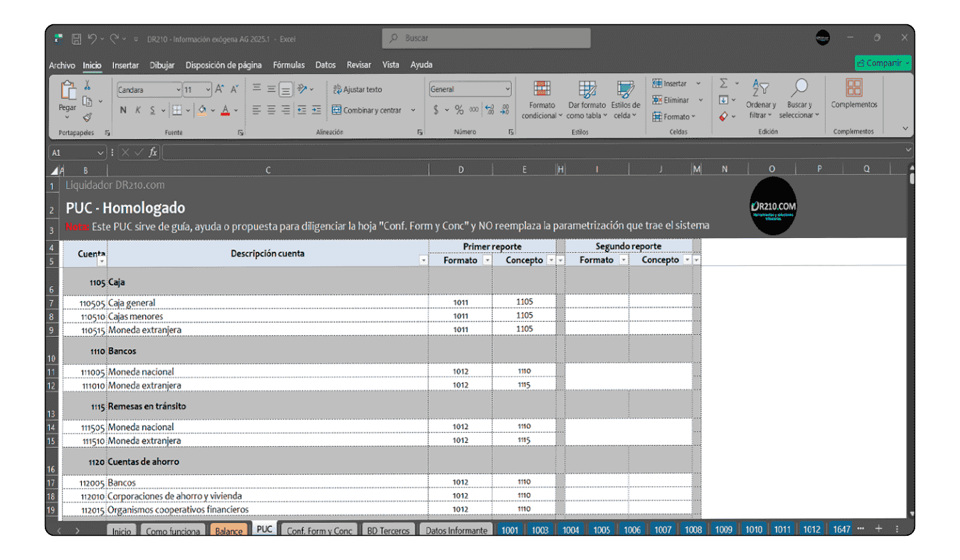Screen dimensions: 960x560
Task: Select the Merge and Center icon
Action: (x=336, y=110)
